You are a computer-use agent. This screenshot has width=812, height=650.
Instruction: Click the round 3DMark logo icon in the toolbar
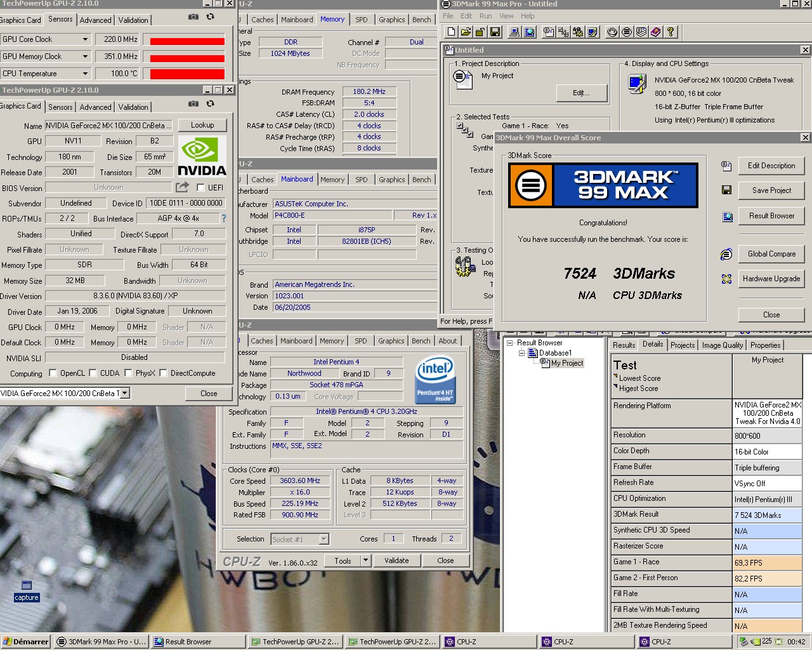(627, 32)
